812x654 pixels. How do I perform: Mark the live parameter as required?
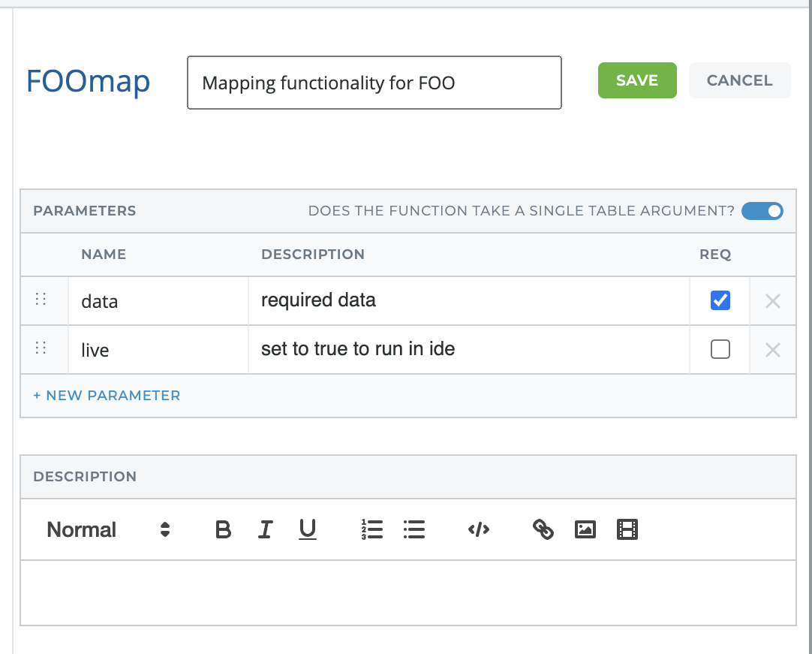[x=720, y=349]
